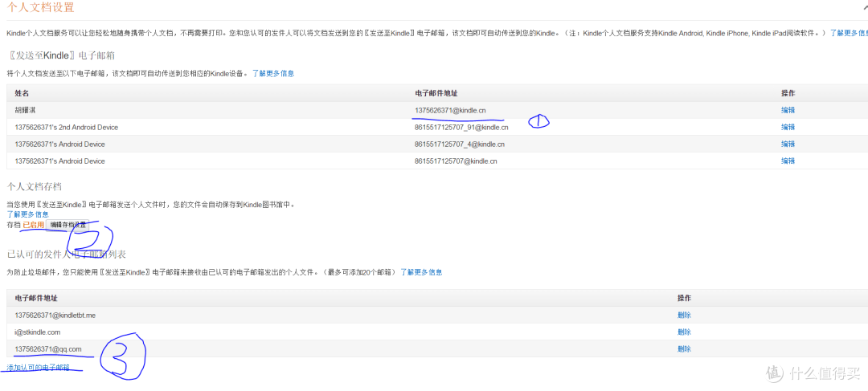Open 了解更多信息 next to 相应的Kindle设备
Screen dimensions: 868x391
pyautogui.click(x=273, y=73)
